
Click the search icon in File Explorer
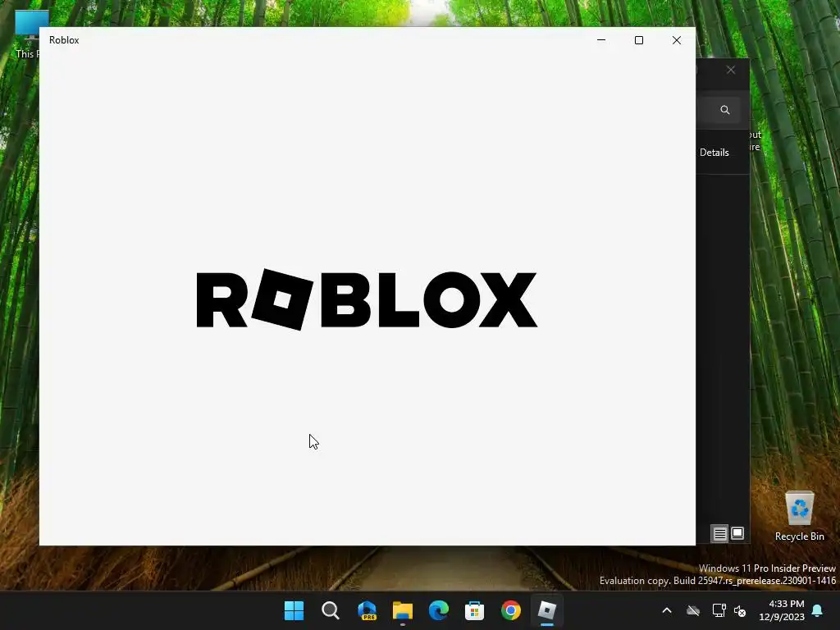[x=725, y=110]
